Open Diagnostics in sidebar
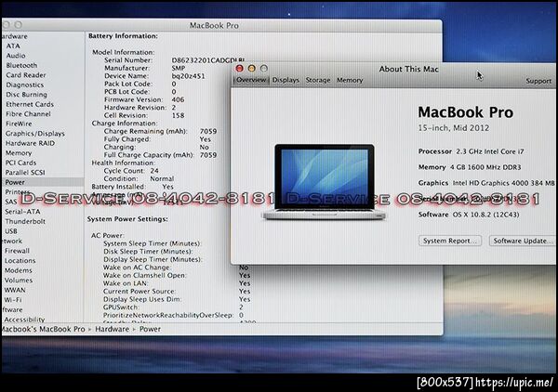The image size is (558, 392). tap(24, 85)
